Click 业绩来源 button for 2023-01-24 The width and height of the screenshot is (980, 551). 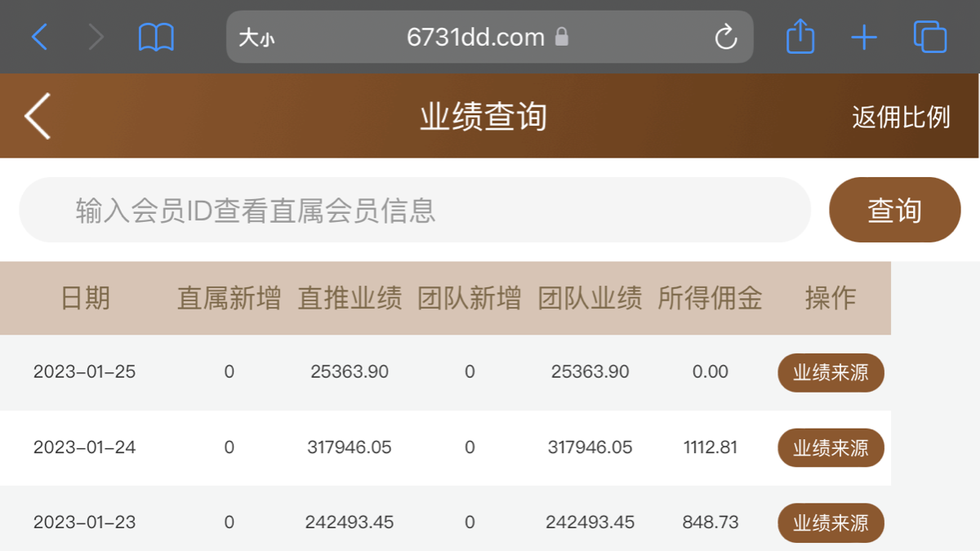[x=831, y=447]
